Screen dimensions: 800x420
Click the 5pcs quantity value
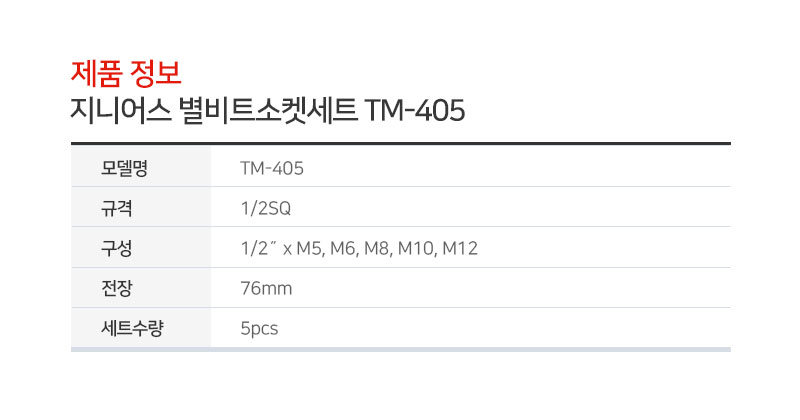click(259, 329)
